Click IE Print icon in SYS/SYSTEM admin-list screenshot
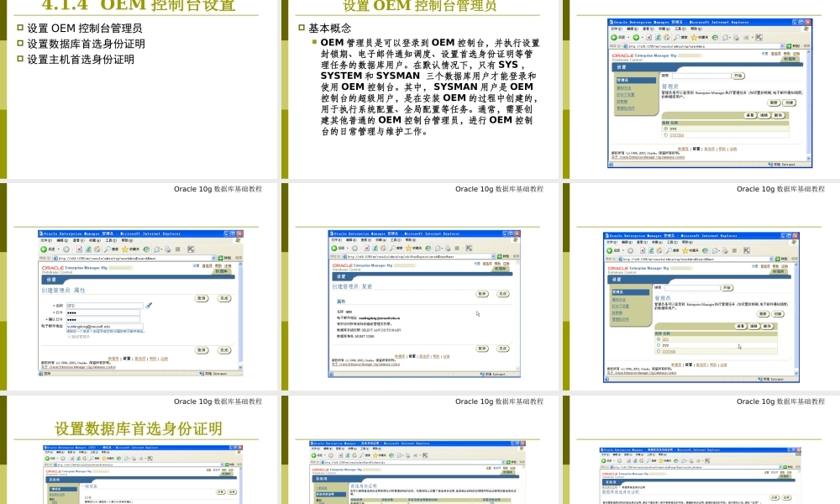This screenshot has height=504, width=840. pos(736,38)
